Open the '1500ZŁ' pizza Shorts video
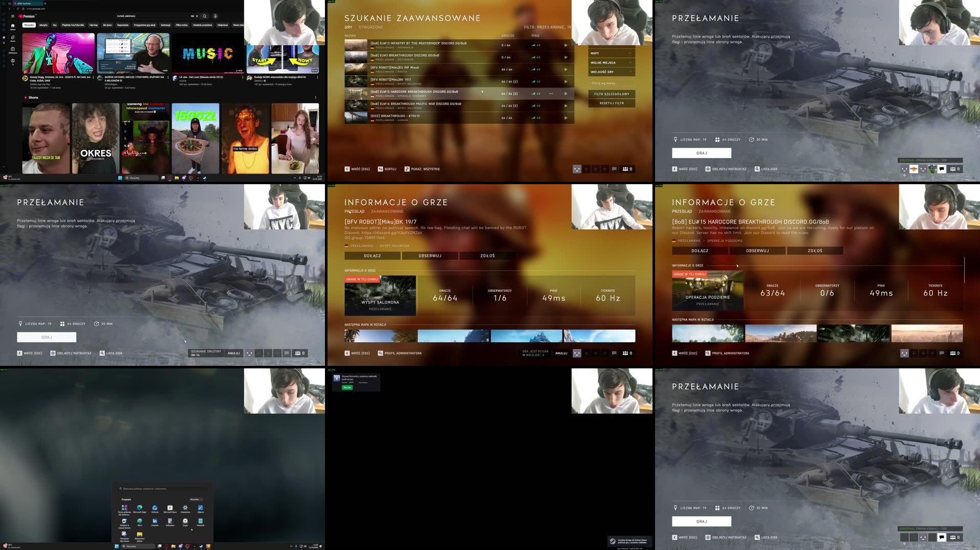 point(195,138)
